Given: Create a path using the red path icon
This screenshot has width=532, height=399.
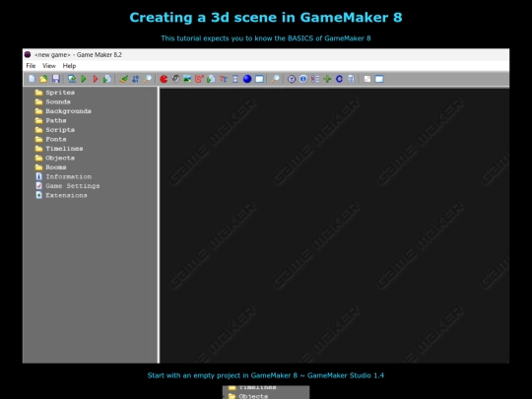Looking at the screenshot, I should [199, 79].
